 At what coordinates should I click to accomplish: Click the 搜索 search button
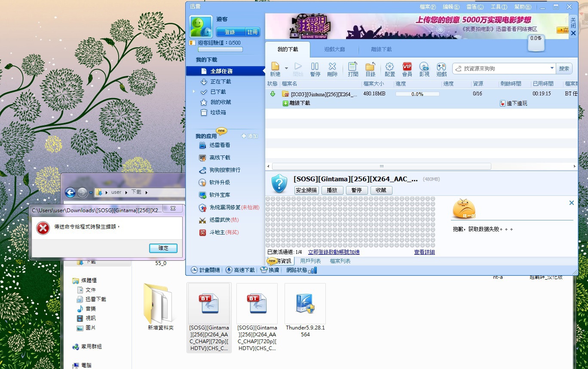pyautogui.click(x=564, y=69)
